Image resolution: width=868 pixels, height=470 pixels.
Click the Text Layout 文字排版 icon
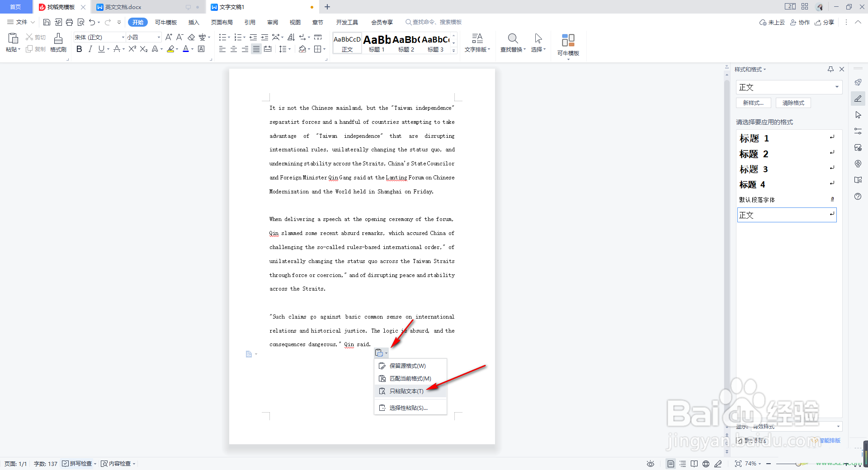[x=477, y=39]
